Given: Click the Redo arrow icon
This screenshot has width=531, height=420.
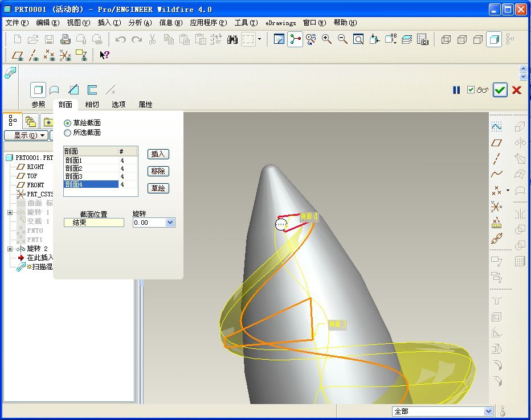Looking at the screenshot, I should click(137, 39).
